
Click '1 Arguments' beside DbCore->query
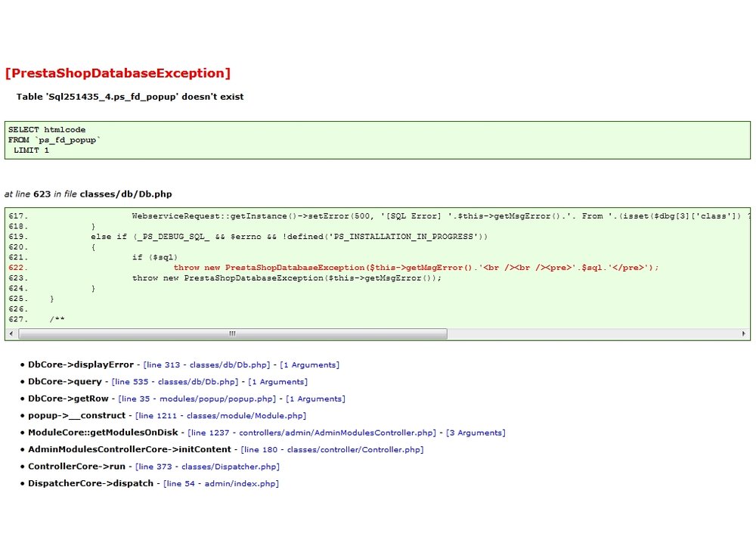pyautogui.click(x=280, y=382)
